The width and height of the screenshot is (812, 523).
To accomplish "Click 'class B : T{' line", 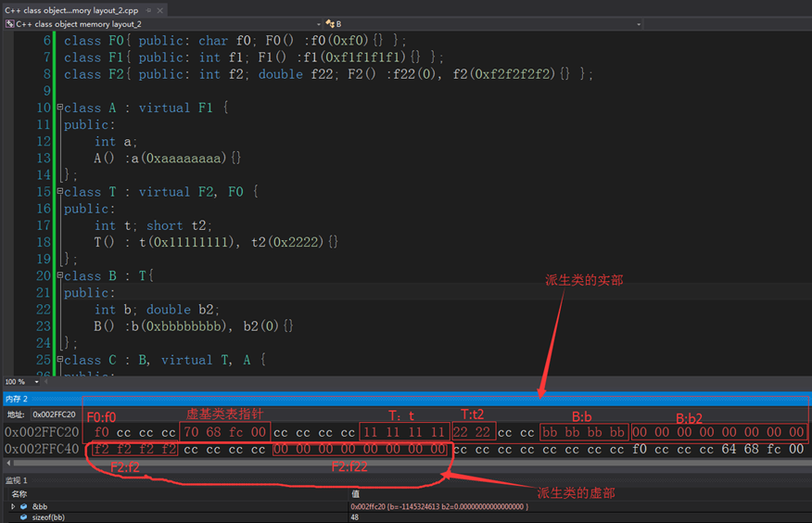I will click(108, 275).
